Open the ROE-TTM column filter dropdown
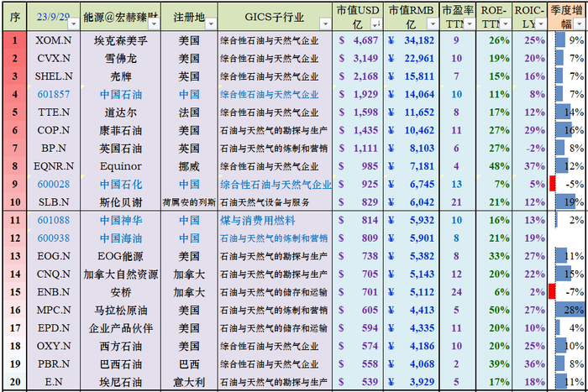Image resolution: width=588 pixels, height=392 pixels. [506, 24]
